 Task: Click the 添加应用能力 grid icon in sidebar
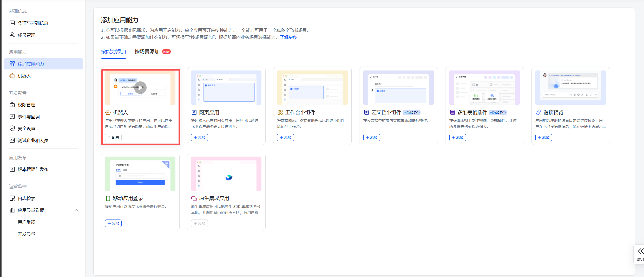(12, 64)
